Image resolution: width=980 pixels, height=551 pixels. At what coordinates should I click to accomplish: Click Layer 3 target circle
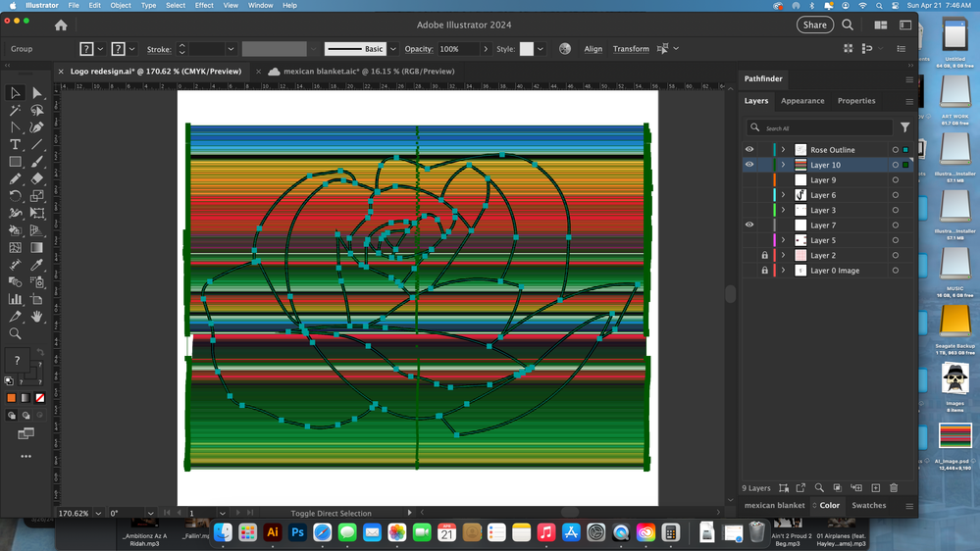tap(896, 211)
